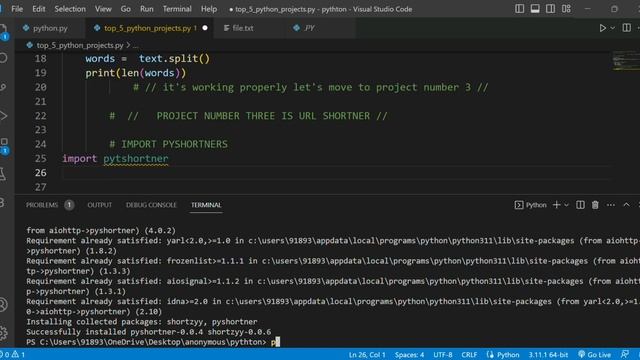
Task: Show the Debug Console panel tab
Action: pos(151,205)
